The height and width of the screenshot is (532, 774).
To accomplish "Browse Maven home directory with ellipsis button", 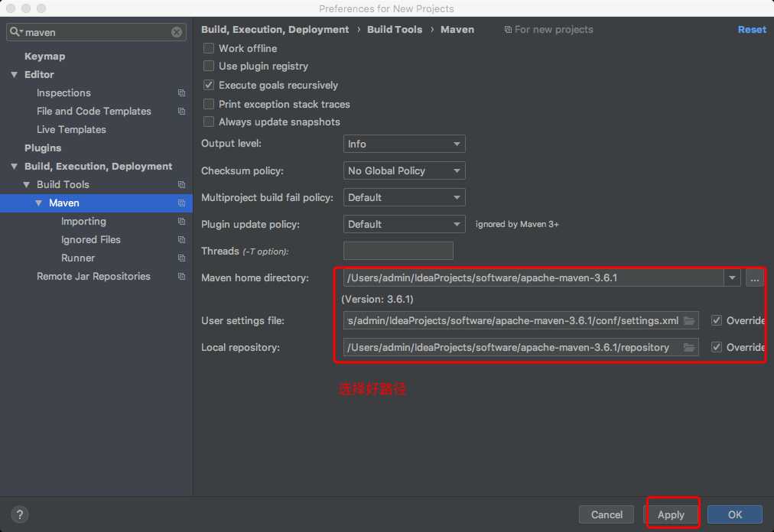I will click(755, 277).
